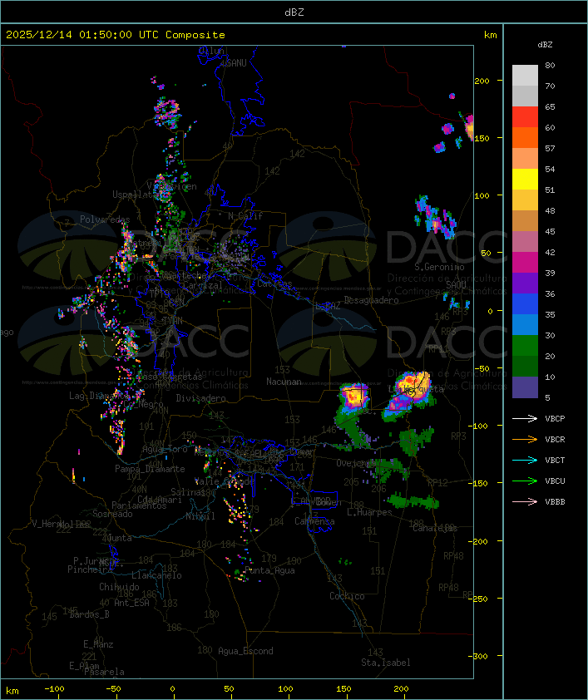Click the intense storm cell near La Horqueta
Screen dimensions: 588x700
[412, 387]
